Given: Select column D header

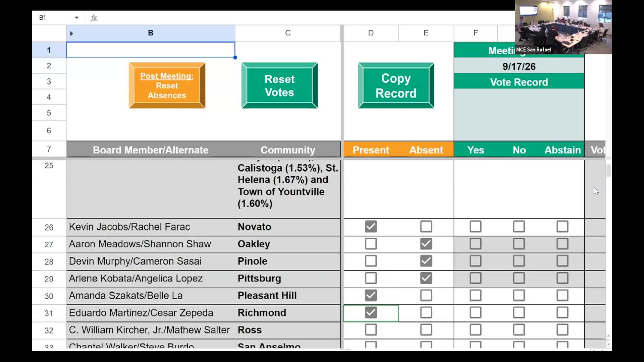Looking at the screenshot, I should click(371, 33).
